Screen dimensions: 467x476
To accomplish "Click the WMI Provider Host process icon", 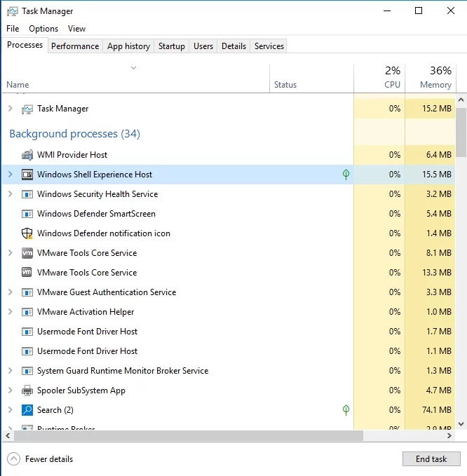I will 27,155.
